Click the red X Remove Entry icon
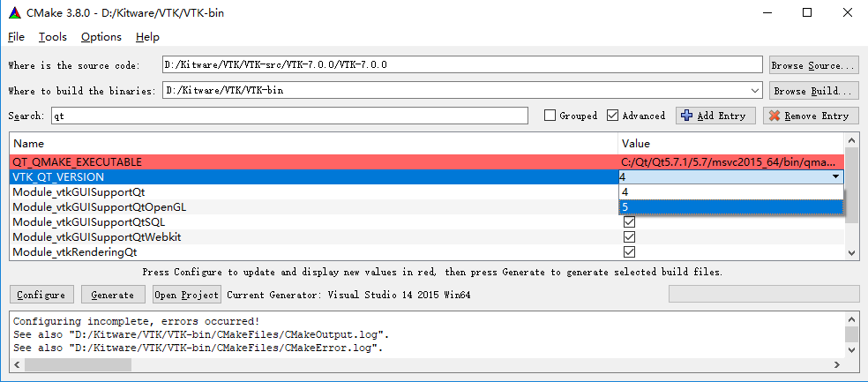Viewport: 868px width, 382px height. coord(774,116)
